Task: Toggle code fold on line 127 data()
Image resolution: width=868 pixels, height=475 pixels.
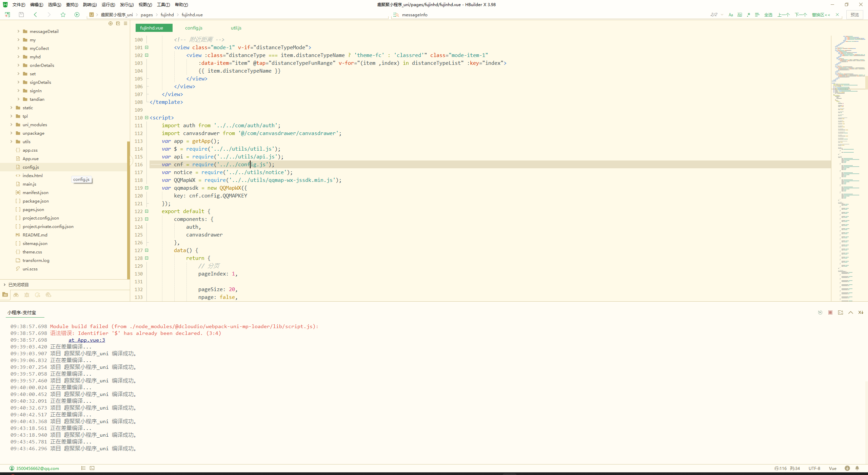Action: tap(147, 250)
